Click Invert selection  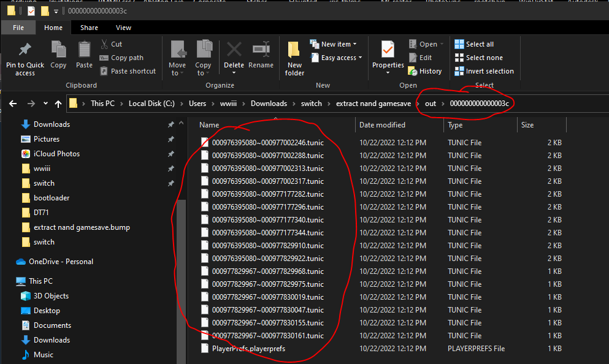[x=485, y=72]
